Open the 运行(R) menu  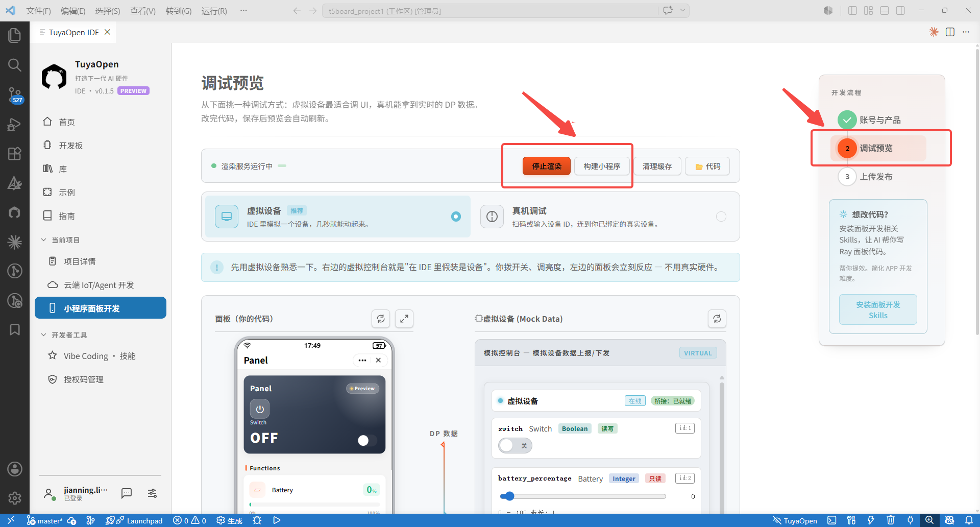(x=214, y=11)
